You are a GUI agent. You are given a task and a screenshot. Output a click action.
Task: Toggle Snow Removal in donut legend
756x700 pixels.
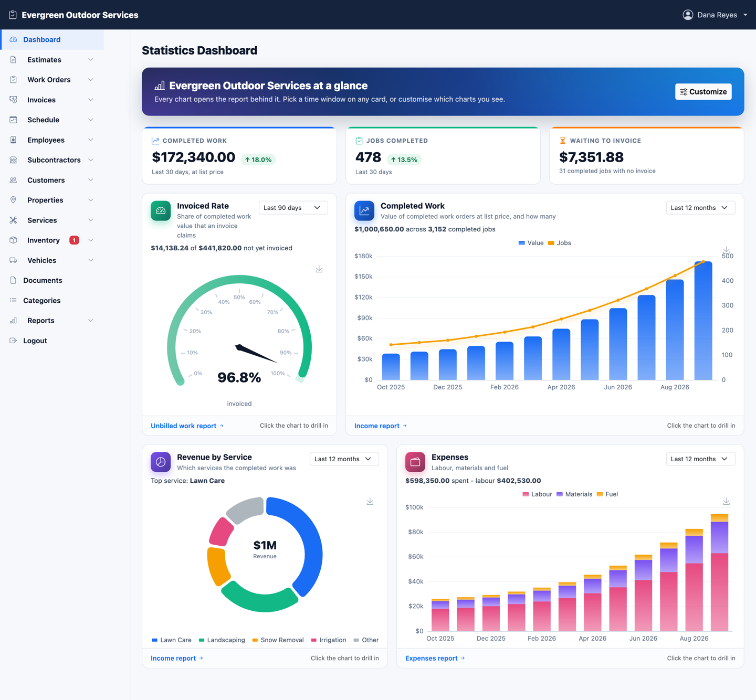pyautogui.click(x=278, y=640)
